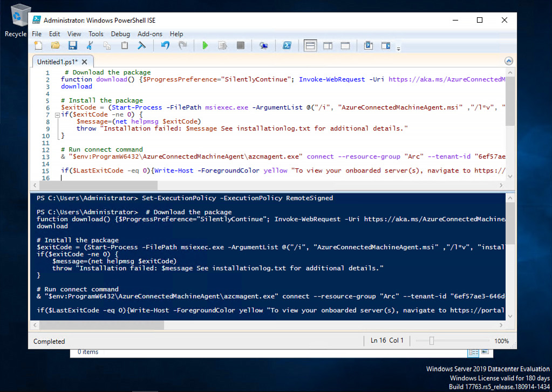
Task: Create a new script with the New icon
Action: click(x=38, y=46)
